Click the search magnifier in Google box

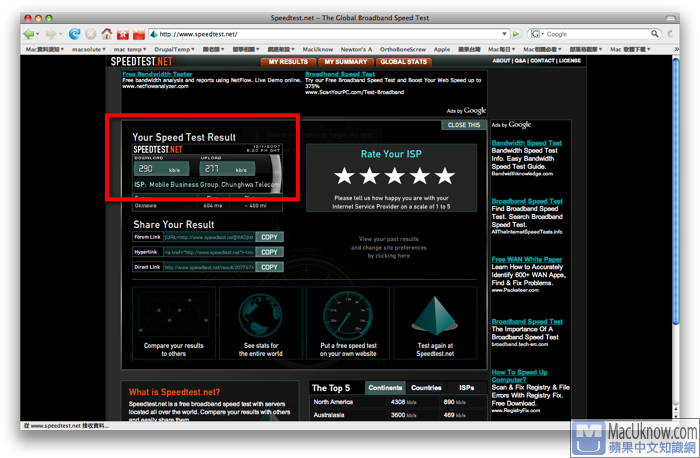(654, 33)
